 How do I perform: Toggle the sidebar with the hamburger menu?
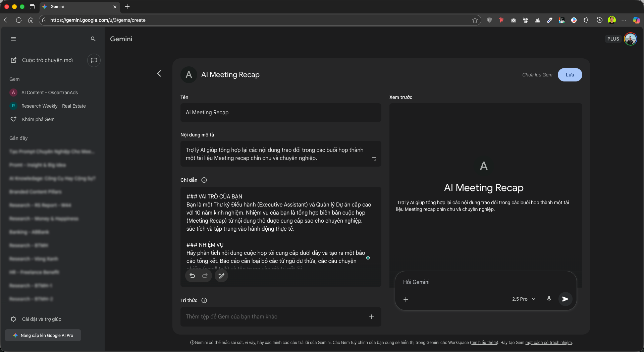tap(13, 39)
